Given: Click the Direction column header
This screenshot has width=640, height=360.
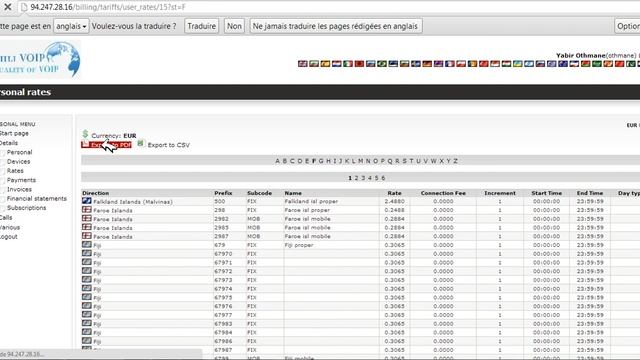Looking at the screenshot, I should pyautogui.click(x=96, y=193).
